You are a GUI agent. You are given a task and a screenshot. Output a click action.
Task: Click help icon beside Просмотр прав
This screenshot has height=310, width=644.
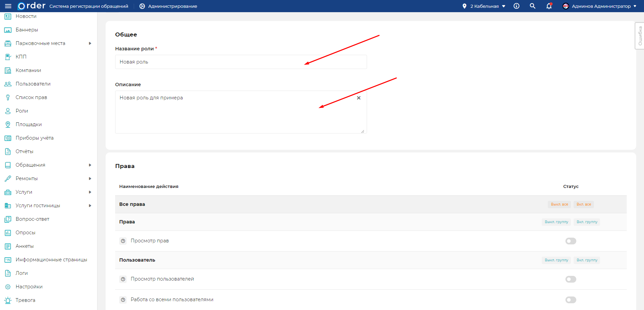click(x=123, y=241)
